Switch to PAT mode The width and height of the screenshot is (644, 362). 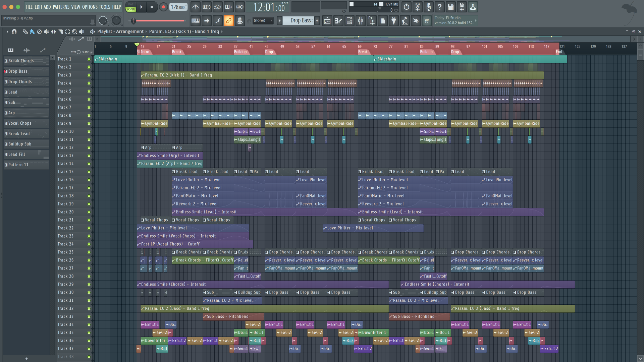(130, 4)
